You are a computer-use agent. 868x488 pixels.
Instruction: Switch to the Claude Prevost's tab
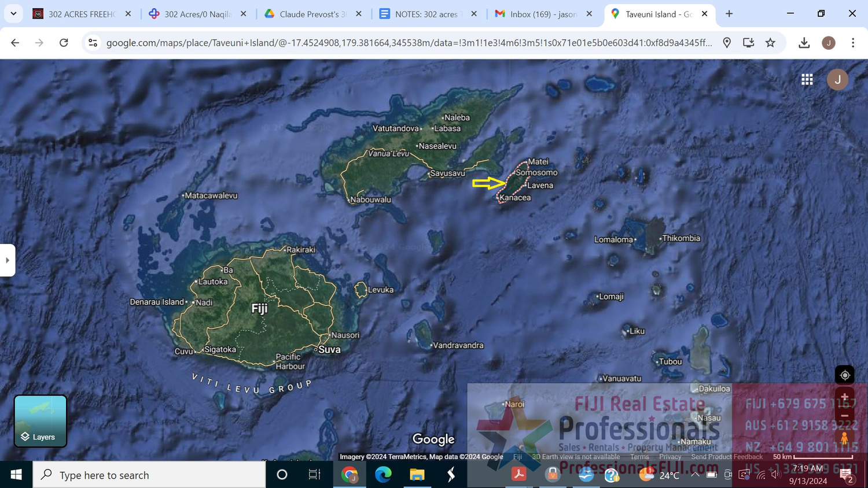coord(312,14)
